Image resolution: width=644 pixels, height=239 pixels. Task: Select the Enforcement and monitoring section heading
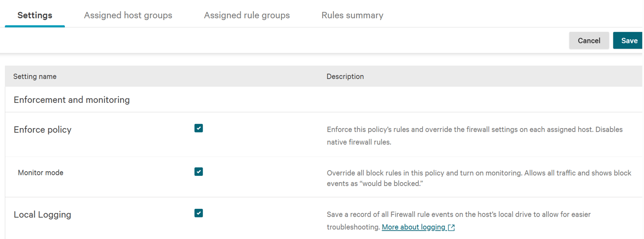(72, 100)
